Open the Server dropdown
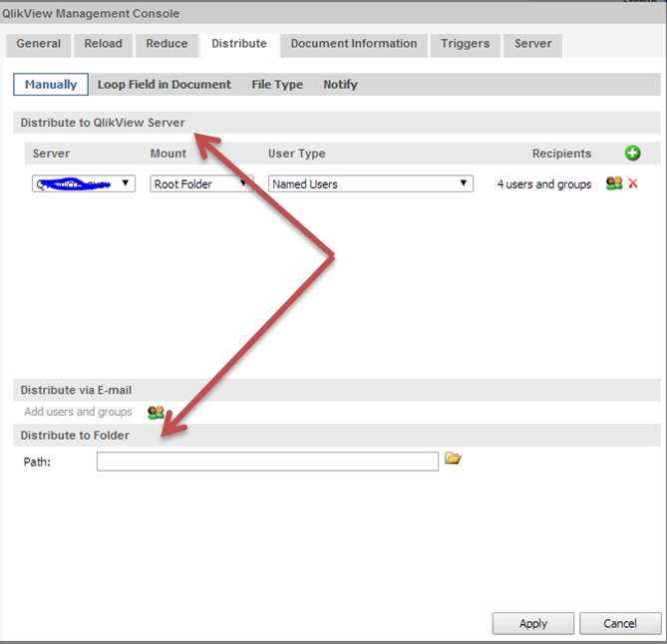 point(84,183)
